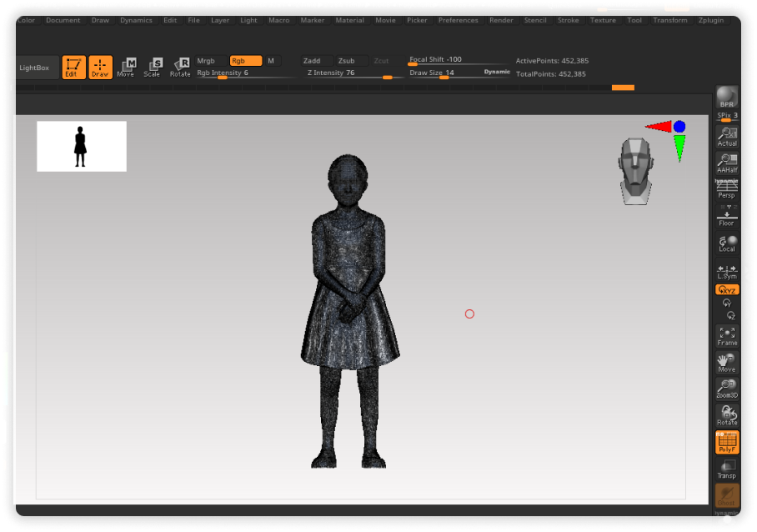
Task: Open the Material menu
Action: [x=349, y=20]
